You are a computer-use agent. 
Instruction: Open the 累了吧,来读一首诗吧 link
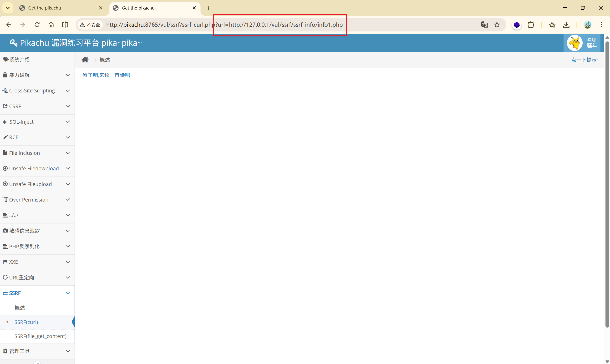106,75
